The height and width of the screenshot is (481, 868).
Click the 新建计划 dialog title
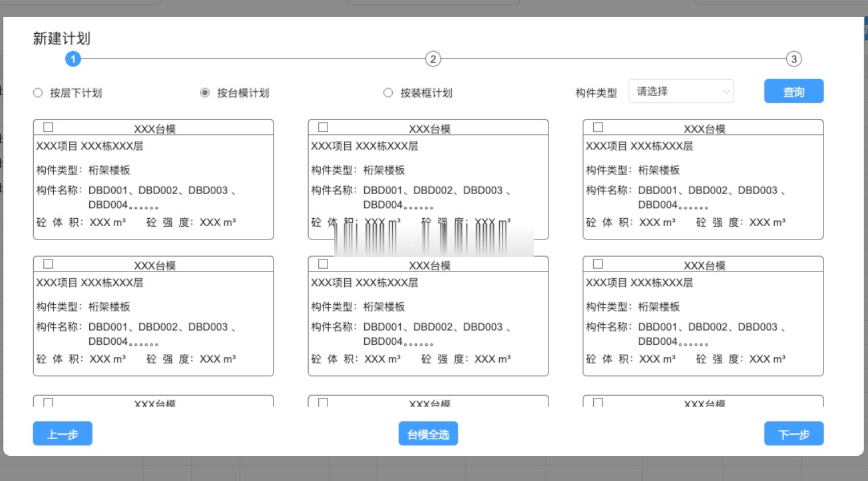61,38
